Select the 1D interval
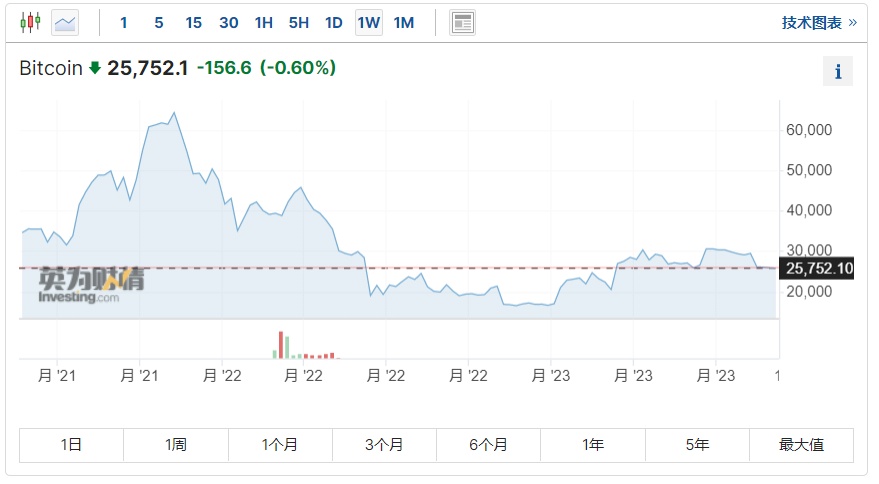This screenshot has width=879, height=484. click(x=334, y=22)
